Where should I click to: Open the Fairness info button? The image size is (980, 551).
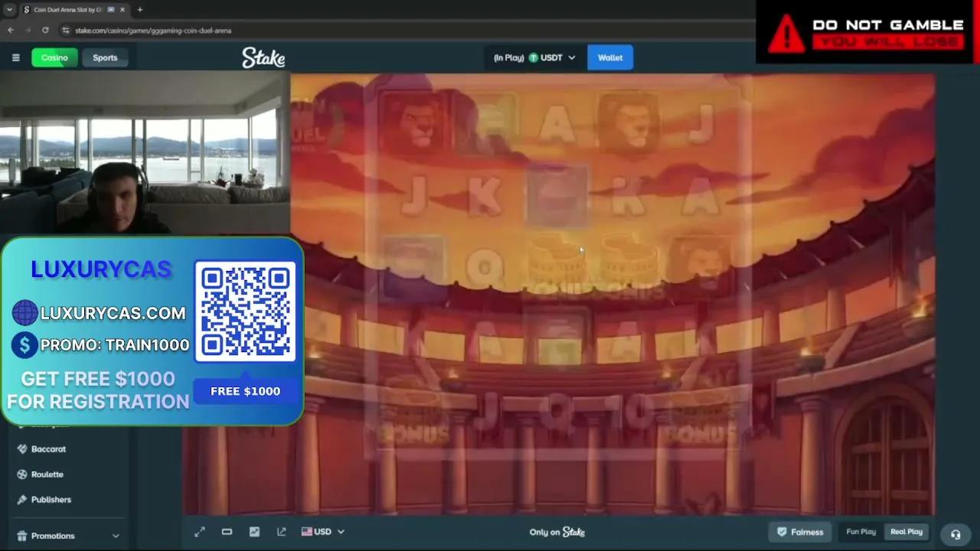(801, 532)
